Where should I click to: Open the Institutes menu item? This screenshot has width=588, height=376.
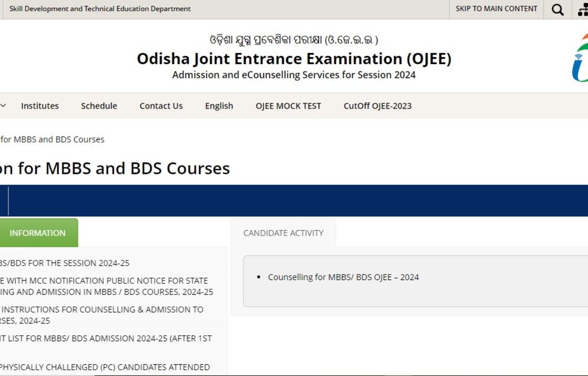(40, 106)
